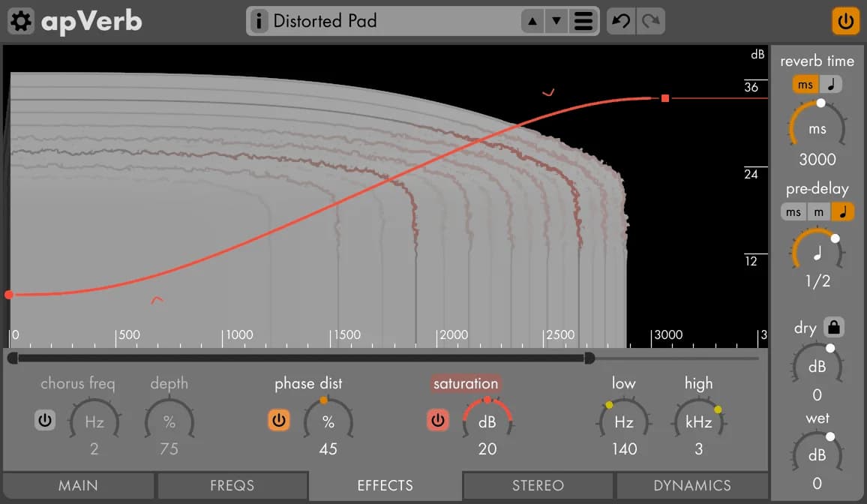
Task: Open the DYNAMICS tab
Action: tap(691, 486)
